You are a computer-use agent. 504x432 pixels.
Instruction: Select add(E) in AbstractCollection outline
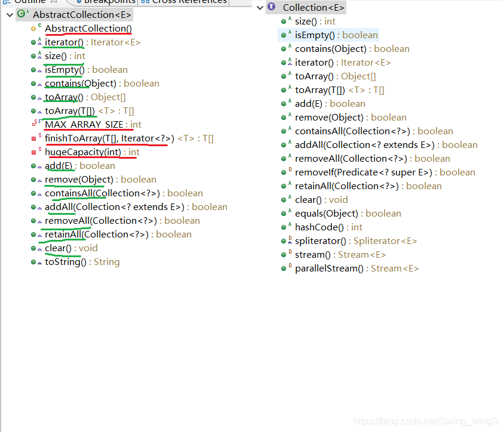pyautogui.click(x=79, y=166)
